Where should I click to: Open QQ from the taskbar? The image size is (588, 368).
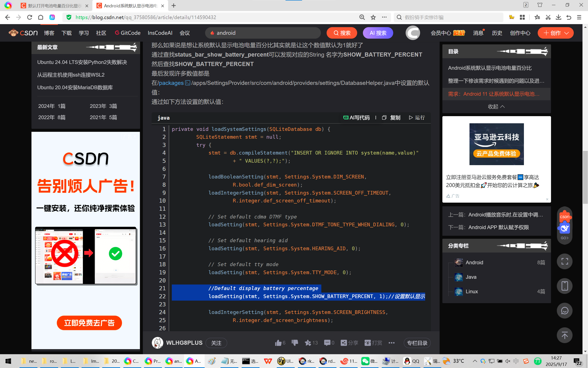(x=411, y=361)
